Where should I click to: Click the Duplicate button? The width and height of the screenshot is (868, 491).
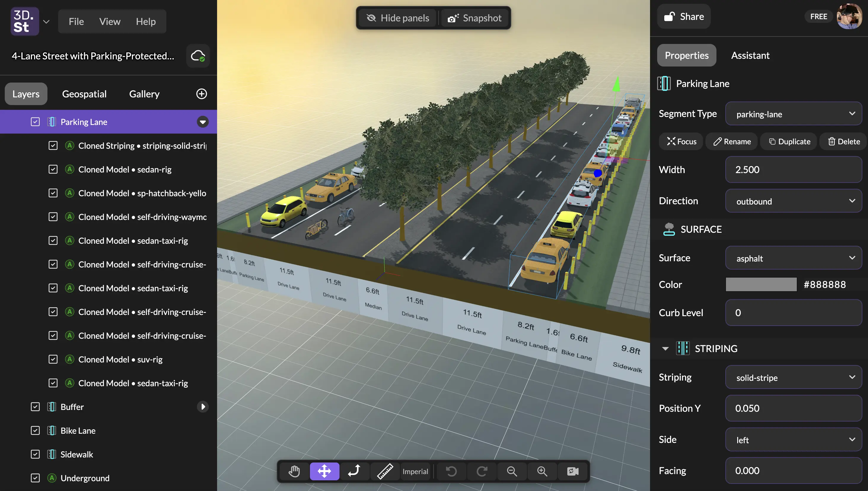click(x=788, y=141)
